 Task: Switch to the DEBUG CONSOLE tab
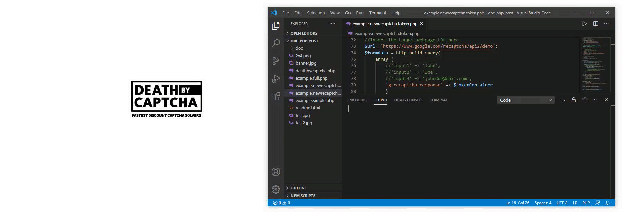point(409,100)
